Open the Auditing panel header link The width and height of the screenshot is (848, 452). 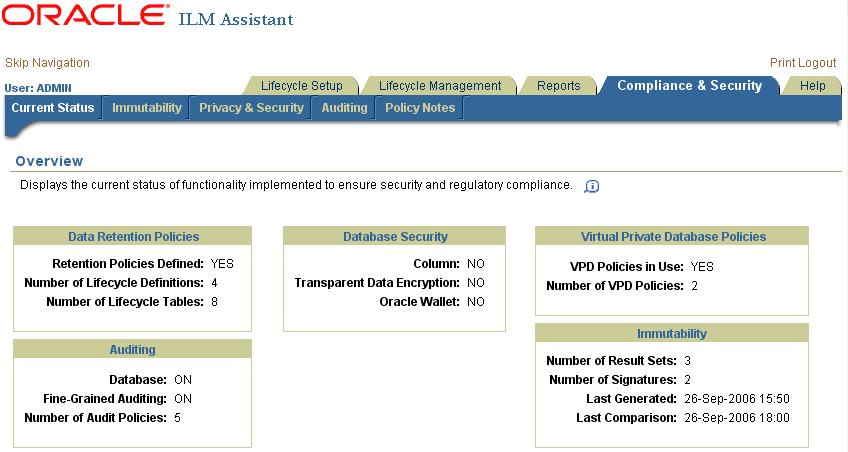pos(132,350)
